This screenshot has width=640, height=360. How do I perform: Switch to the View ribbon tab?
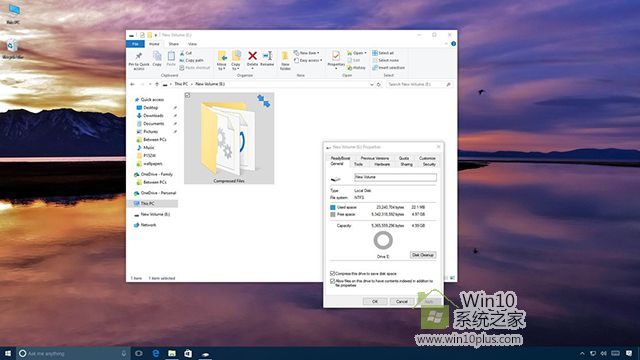(x=192, y=44)
